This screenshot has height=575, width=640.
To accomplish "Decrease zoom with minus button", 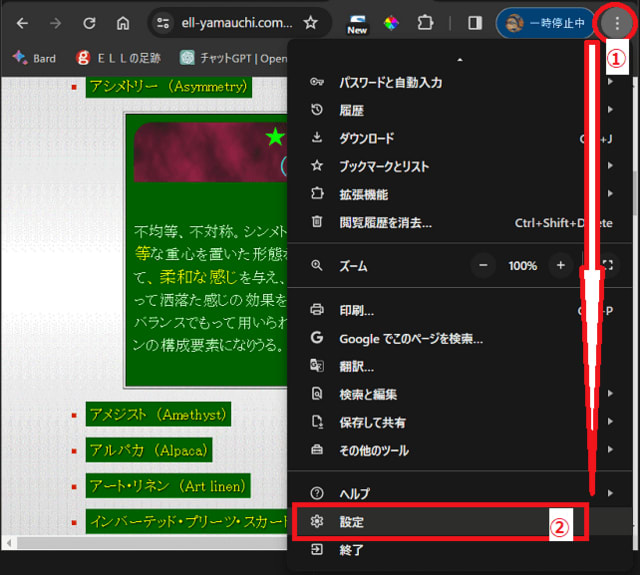I will [x=484, y=266].
